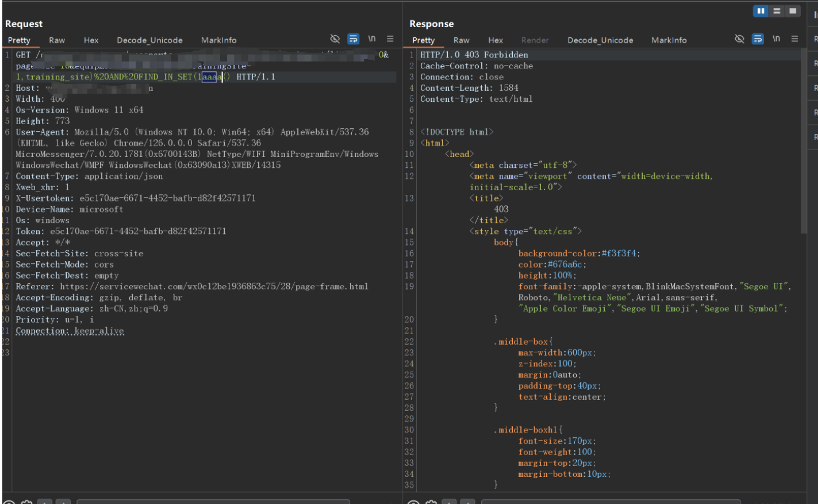
Task: Click 'Connection: close' response header
Action: coord(462,76)
